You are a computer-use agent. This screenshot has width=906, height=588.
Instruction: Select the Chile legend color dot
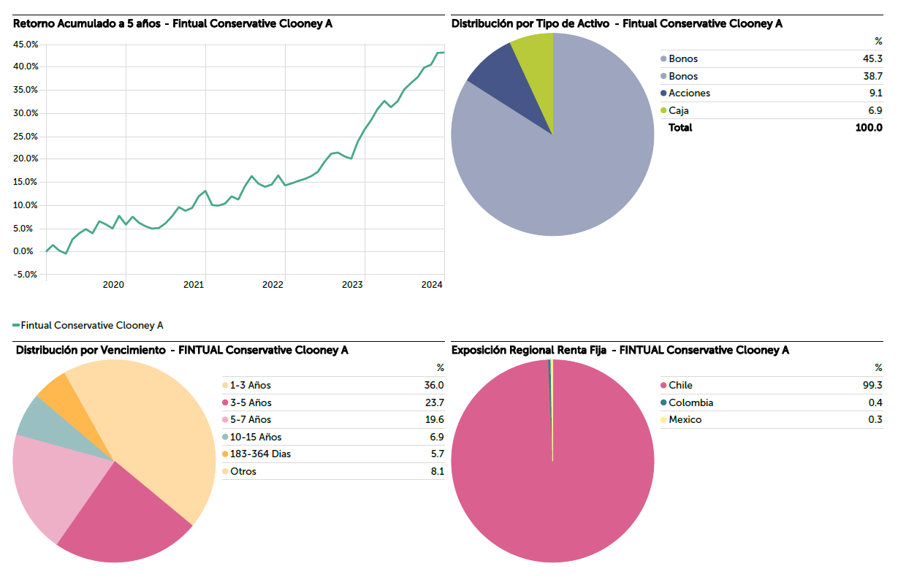tap(663, 386)
